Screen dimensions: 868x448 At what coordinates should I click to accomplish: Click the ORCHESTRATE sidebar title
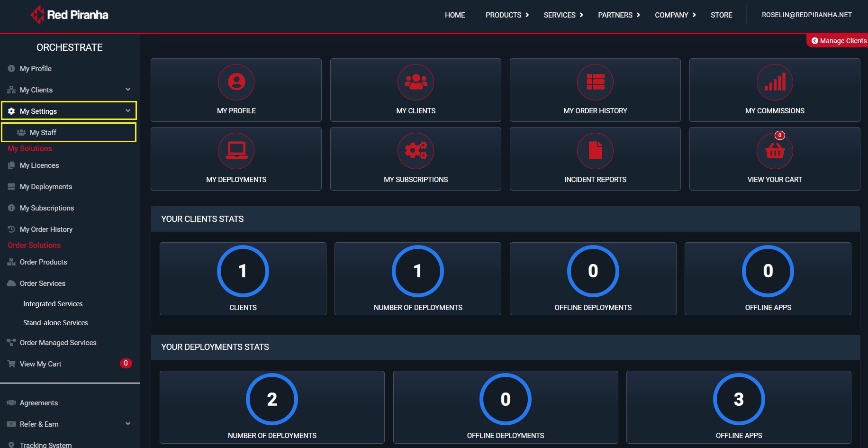coord(70,47)
